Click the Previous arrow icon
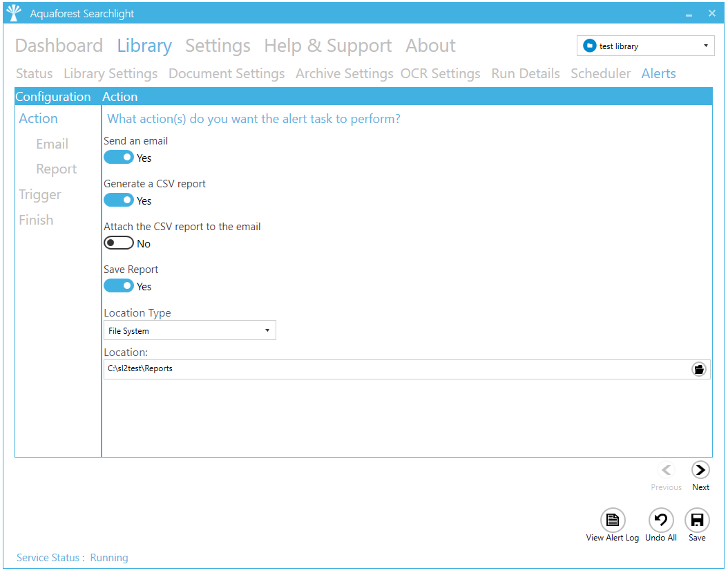Image resolution: width=728 pixels, height=573 pixels. click(666, 470)
